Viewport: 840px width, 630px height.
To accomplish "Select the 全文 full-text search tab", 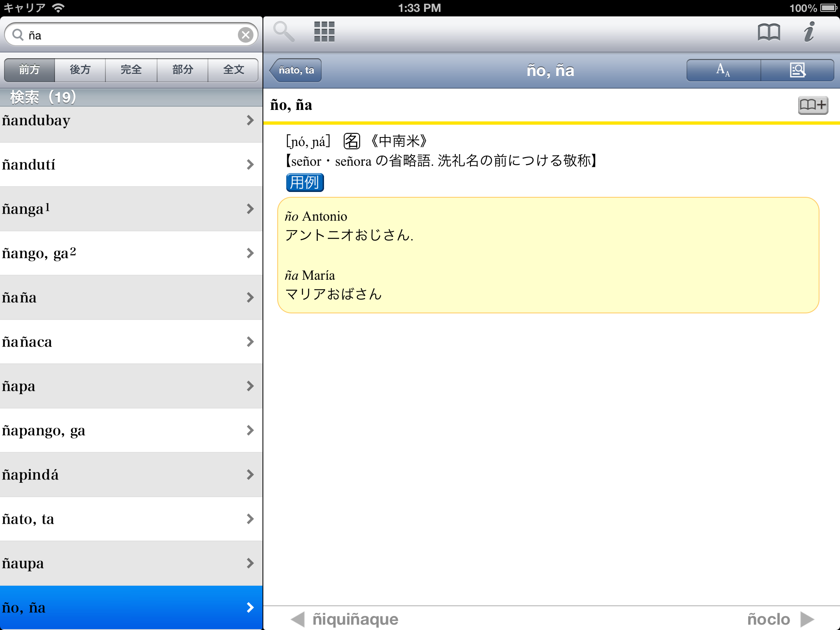I will pyautogui.click(x=233, y=70).
